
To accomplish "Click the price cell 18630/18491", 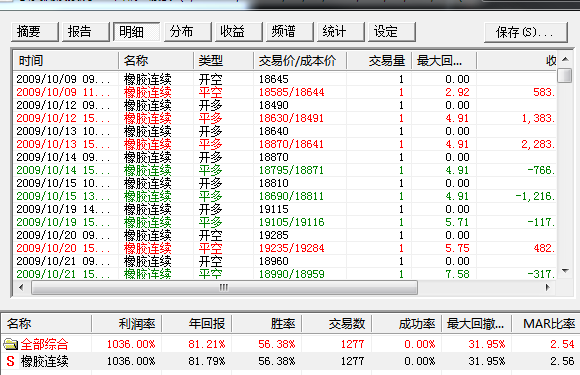I will tap(291, 118).
